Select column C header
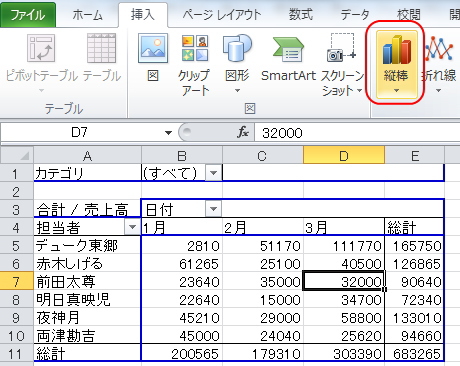The width and height of the screenshot is (460, 366). [x=263, y=156]
